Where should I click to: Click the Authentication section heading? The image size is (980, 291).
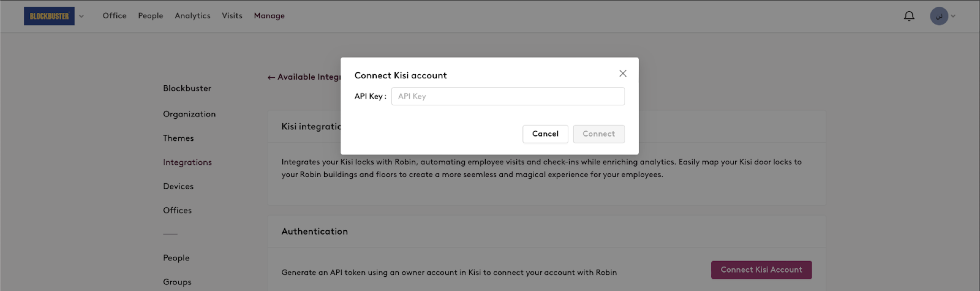(314, 231)
